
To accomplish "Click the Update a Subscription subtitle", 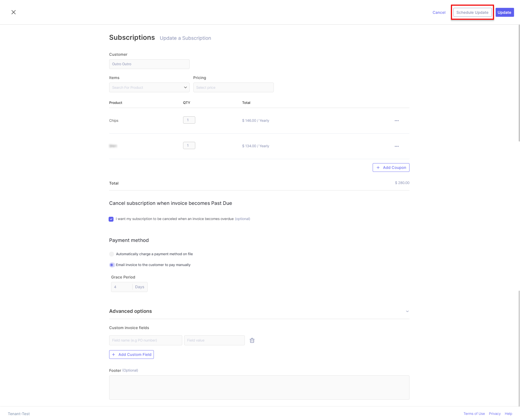I will click(x=185, y=38).
